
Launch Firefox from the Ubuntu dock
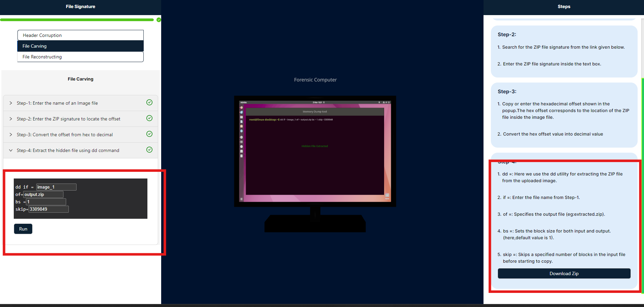[x=241, y=107]
